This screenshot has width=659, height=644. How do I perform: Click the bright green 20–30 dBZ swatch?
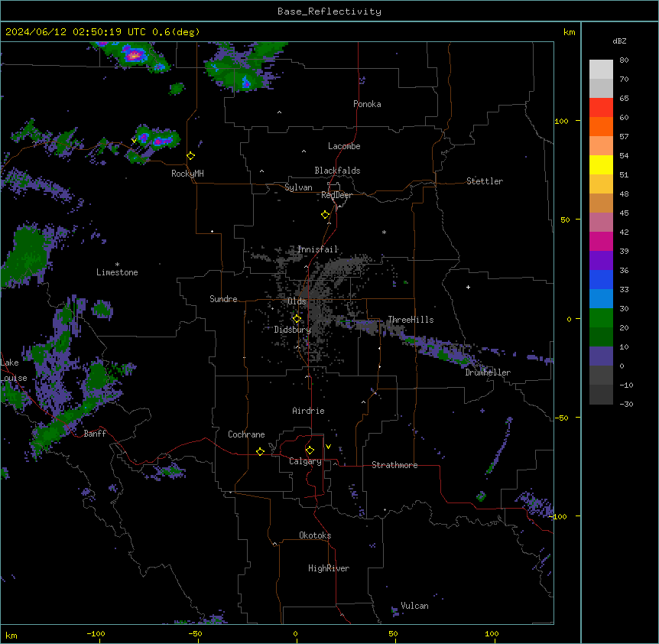tap(601, 318)
